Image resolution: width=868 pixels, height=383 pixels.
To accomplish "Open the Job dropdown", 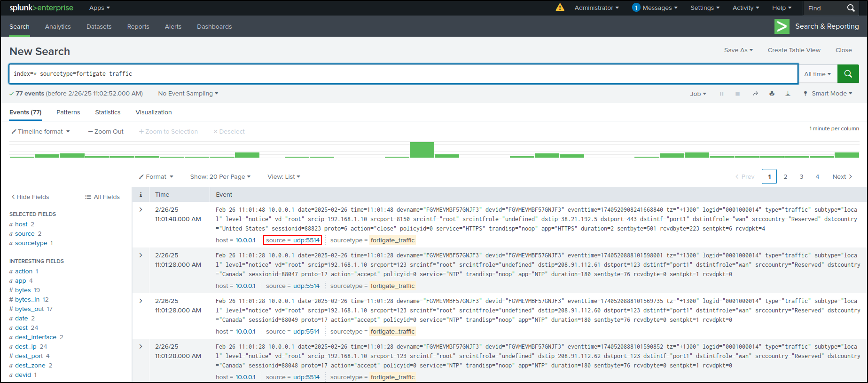I will [698, 94].
